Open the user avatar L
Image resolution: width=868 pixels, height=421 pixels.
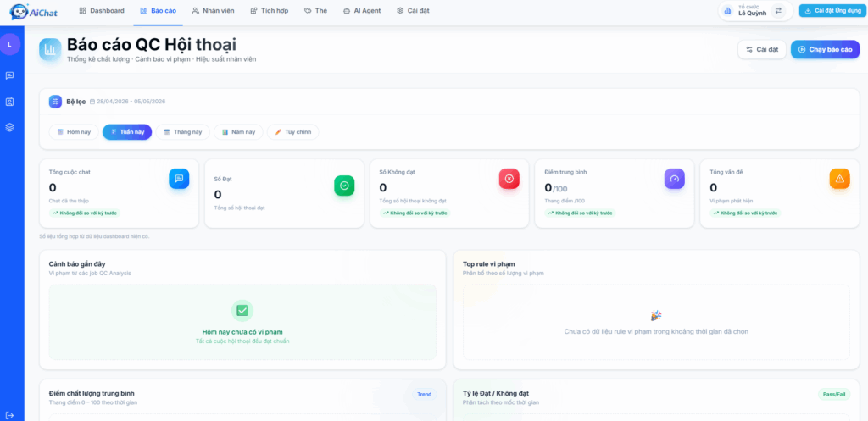tap(9, 44)
